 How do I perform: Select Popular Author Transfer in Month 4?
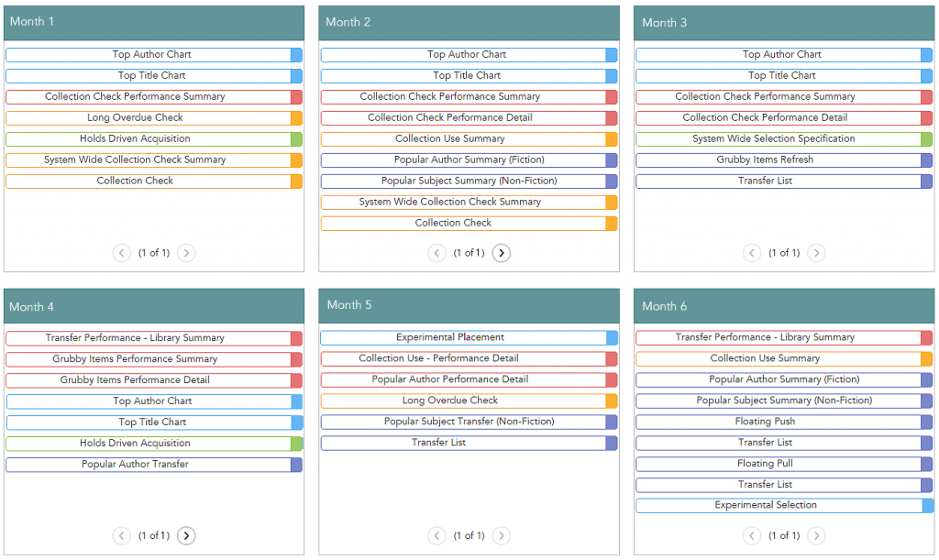(148, 465)
